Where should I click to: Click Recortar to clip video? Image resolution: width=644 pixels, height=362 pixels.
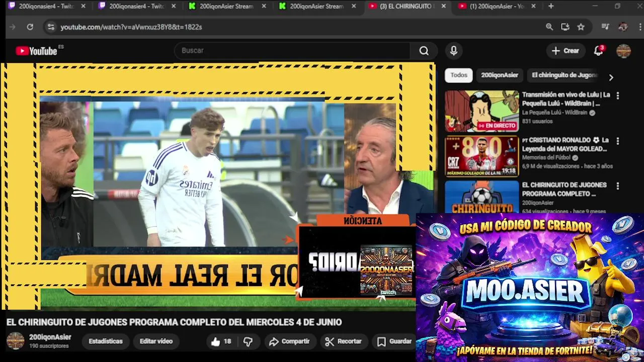343,342
